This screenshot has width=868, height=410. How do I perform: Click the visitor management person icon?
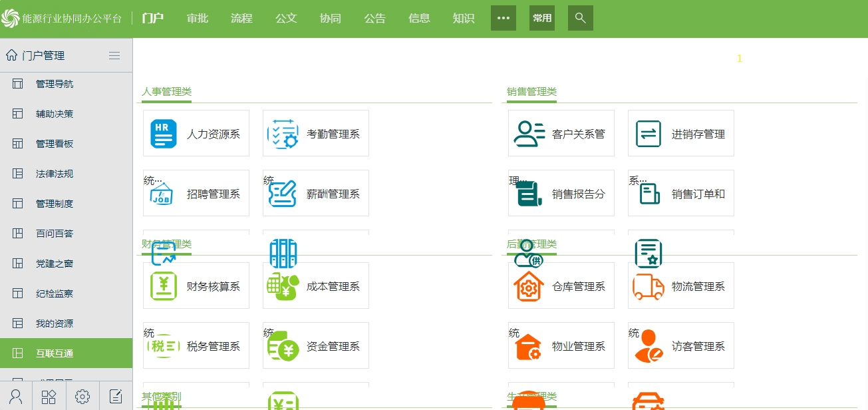(648, 346)
